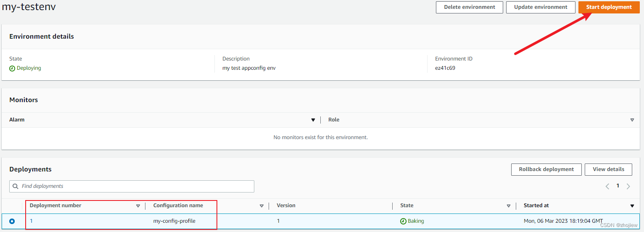Click Update environment button
This screenshot has width=644, height=232.
click(541, 7)
